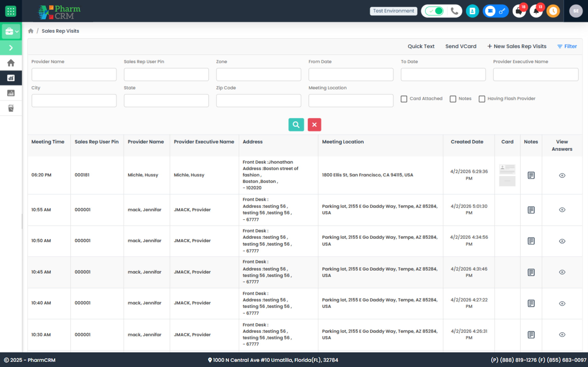Open notes icon for 10:55 AM visit
This screenshot has height=367, width=588.
coord(531,210)
